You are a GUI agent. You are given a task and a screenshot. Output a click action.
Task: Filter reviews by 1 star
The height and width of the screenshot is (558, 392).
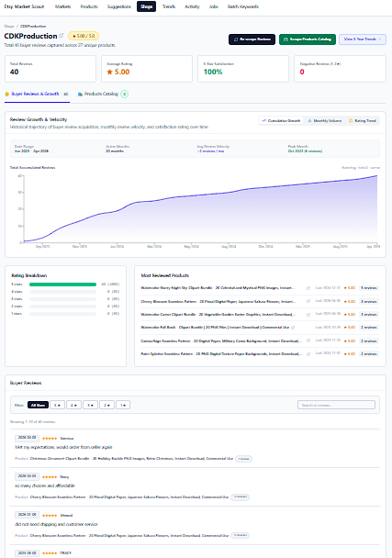(x=123, y=405)
